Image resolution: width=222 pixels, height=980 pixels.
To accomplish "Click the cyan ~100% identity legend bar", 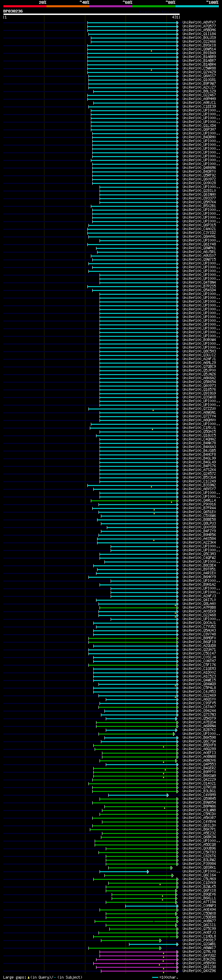I will 197,6.
